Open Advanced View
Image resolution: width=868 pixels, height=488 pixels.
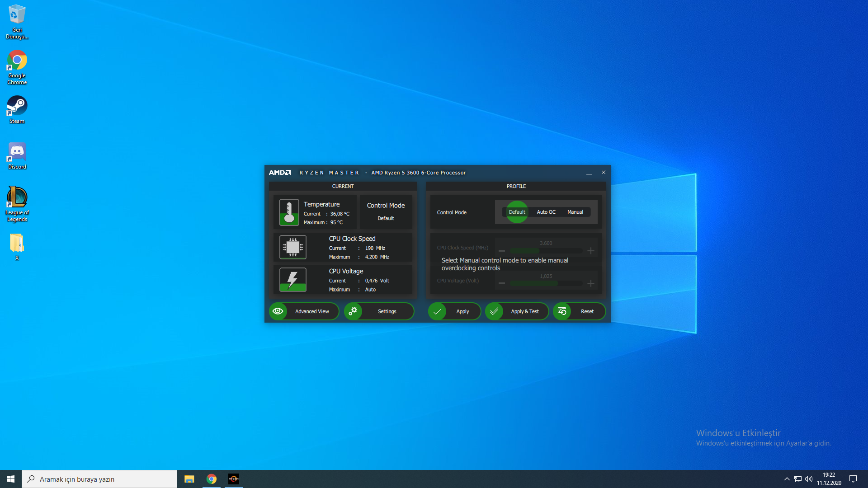304,311
